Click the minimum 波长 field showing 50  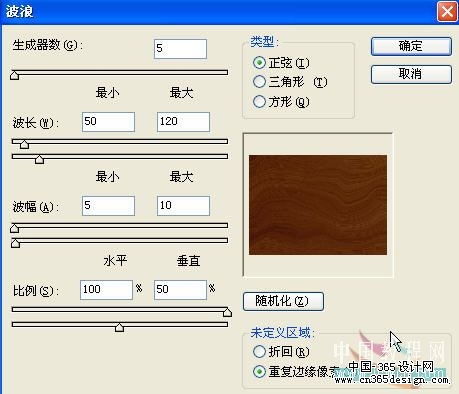[x=108, y=122]
